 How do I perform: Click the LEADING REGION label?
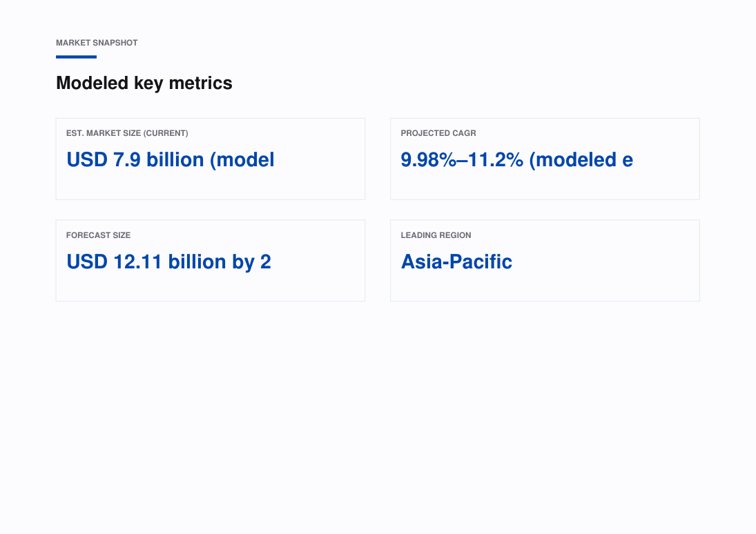click(x=436, y=235)
